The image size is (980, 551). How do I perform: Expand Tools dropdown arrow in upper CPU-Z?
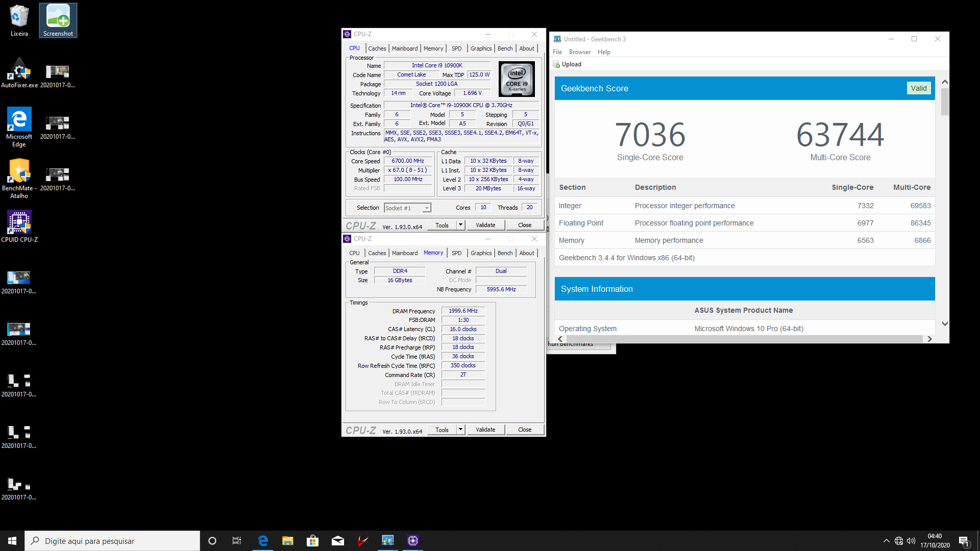pos(460,225)
